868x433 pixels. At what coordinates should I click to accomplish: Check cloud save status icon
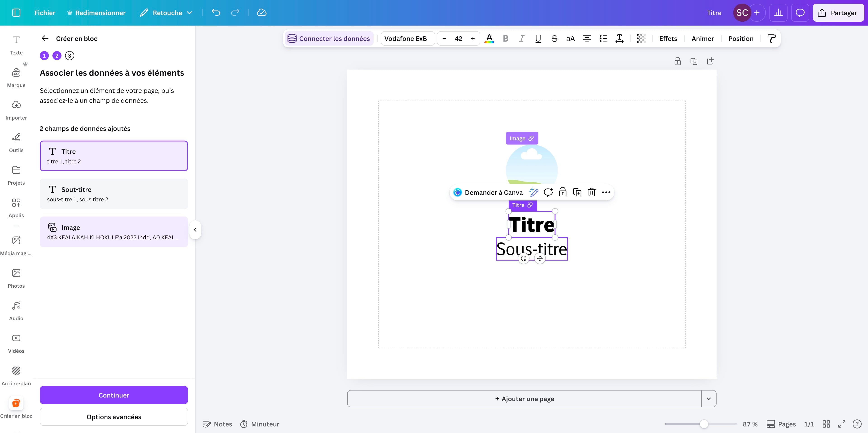point(262,13)
